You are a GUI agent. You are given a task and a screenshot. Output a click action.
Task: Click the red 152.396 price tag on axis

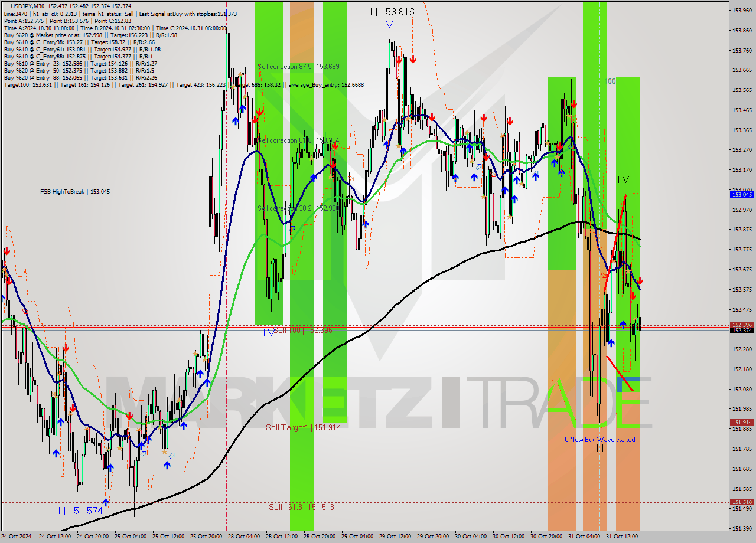click(742, 325)
